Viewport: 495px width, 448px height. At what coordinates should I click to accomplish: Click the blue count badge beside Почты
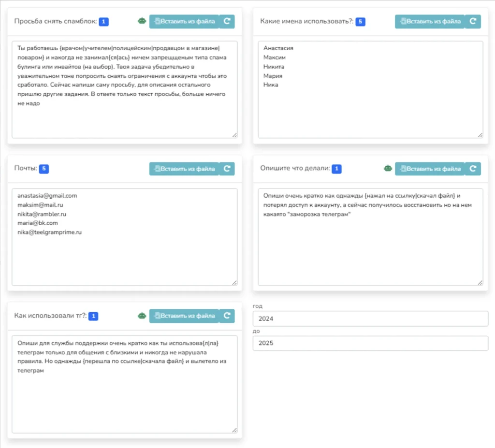pos(44,169)
